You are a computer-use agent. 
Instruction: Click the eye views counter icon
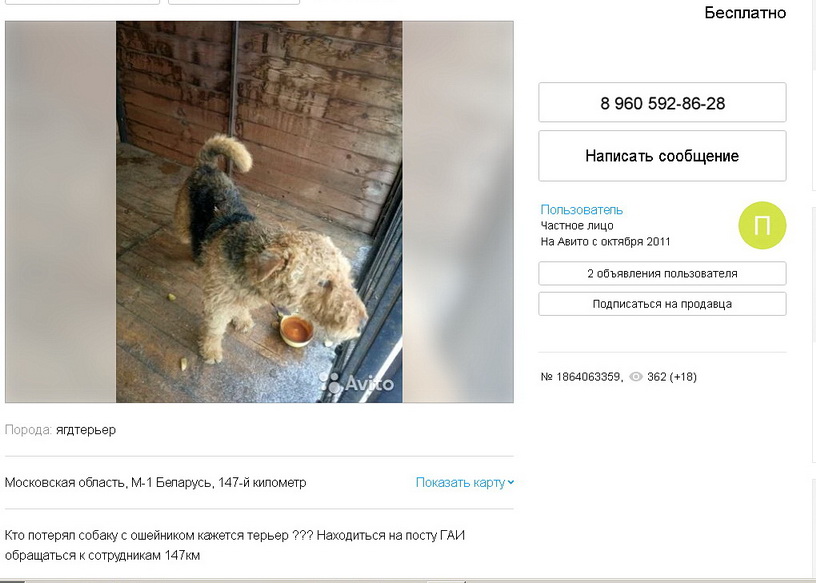click(636, 377)
